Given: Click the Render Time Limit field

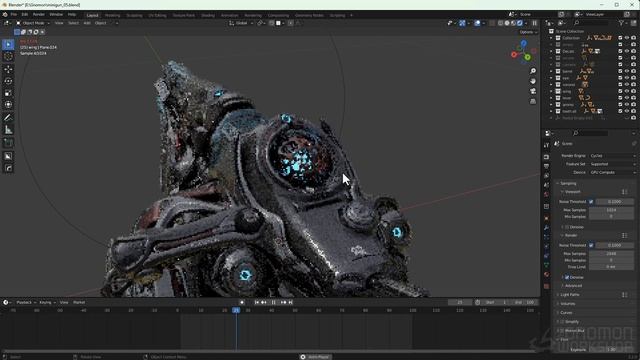Looking at the screenshot, I should coord(611,267).
